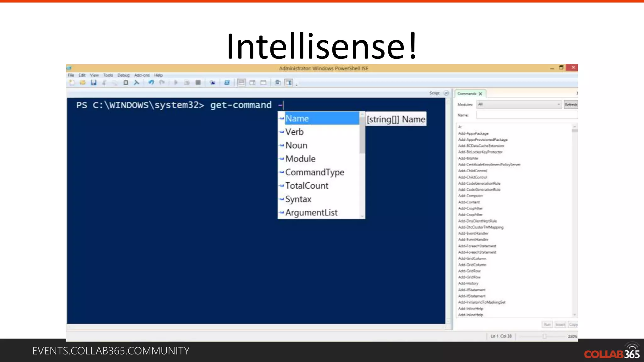The height and width of the screenshot is (362, 644).
Task: Select Add-DtcClusterTMMapping in the command list
Action: [x=481, y=227]
